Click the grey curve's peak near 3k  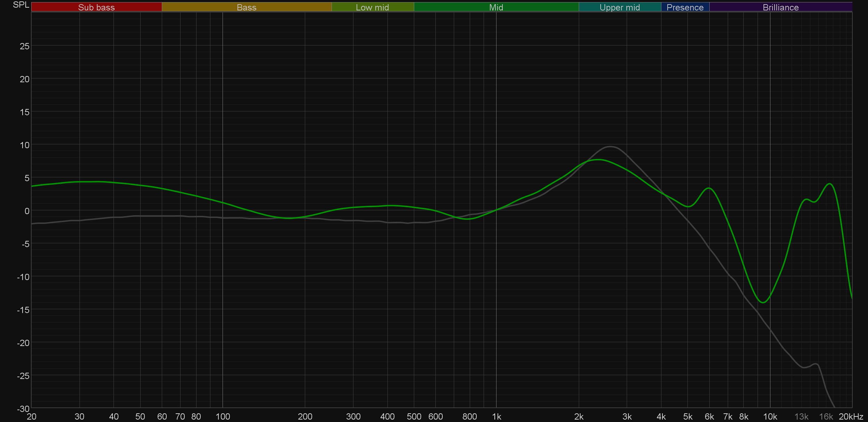click(610, 146)
